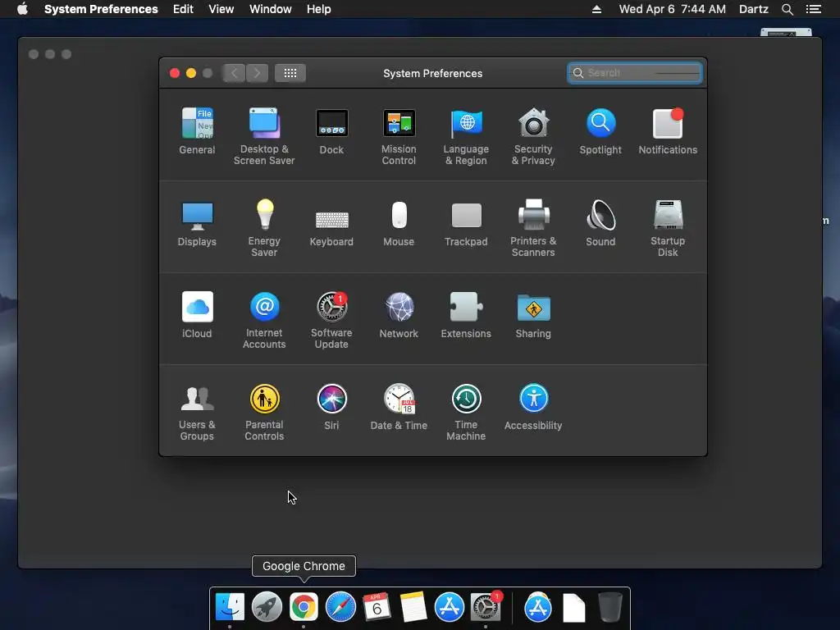Close the System Preferences window
Image resolution: width=840 pixels, height=630 pixels.
click(175, 73)
